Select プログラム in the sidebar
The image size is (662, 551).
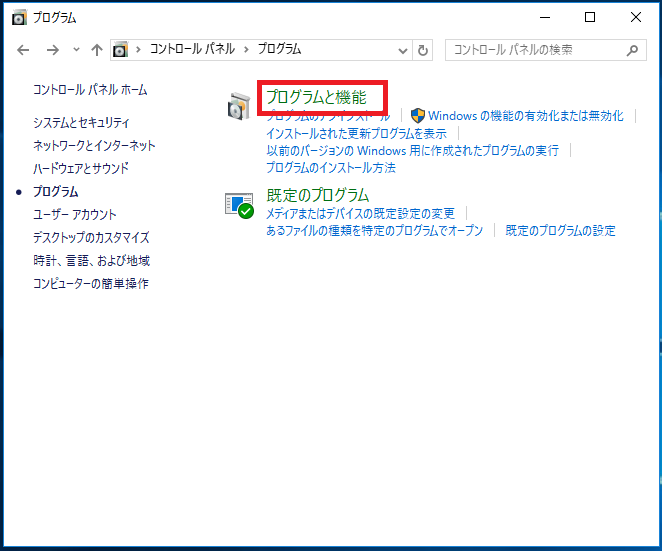coord(56,192)
